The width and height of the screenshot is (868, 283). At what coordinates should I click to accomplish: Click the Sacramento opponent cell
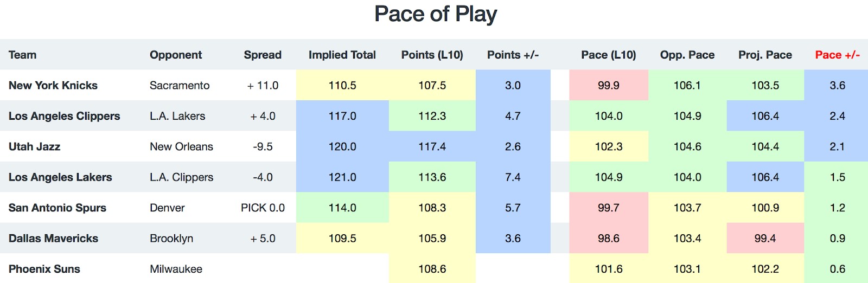pyautogui.click(x=180, y=85)
